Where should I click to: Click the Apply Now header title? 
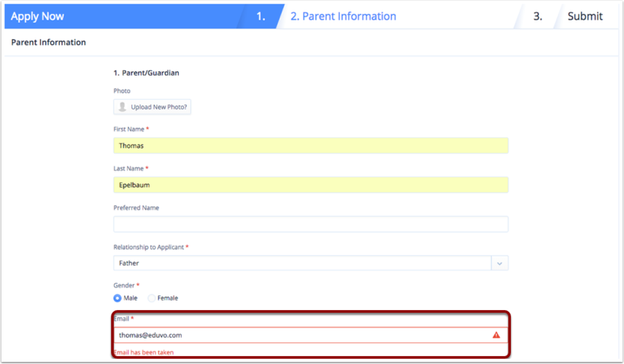click(37, 16)
